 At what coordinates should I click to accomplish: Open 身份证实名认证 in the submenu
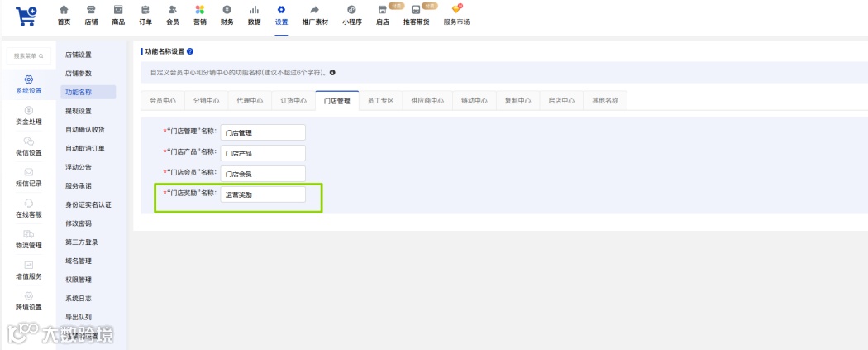[x=88, y=204]
